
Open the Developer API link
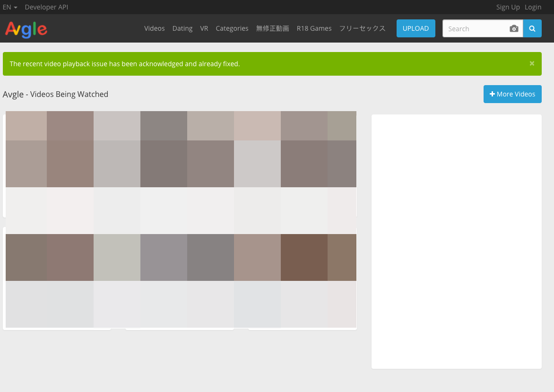tap(46, 7)
